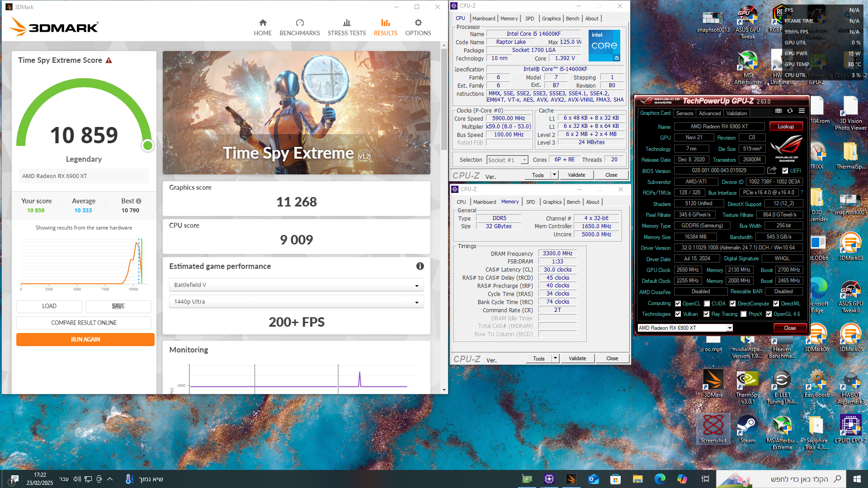Click Time Spy Extreme thumbnail image
The width and height of the screenshot is (868, 488).
click(297, 113)
